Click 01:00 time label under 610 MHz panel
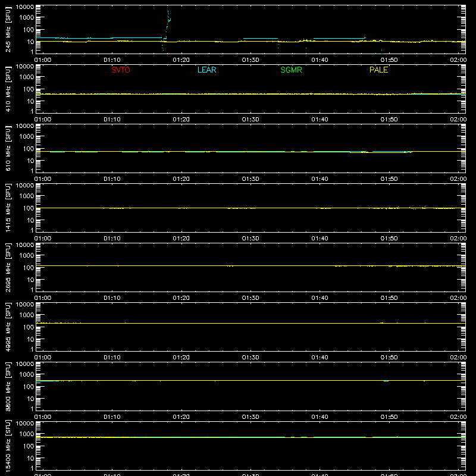Viewport: 476px width, 476px height. click(42, 179)
